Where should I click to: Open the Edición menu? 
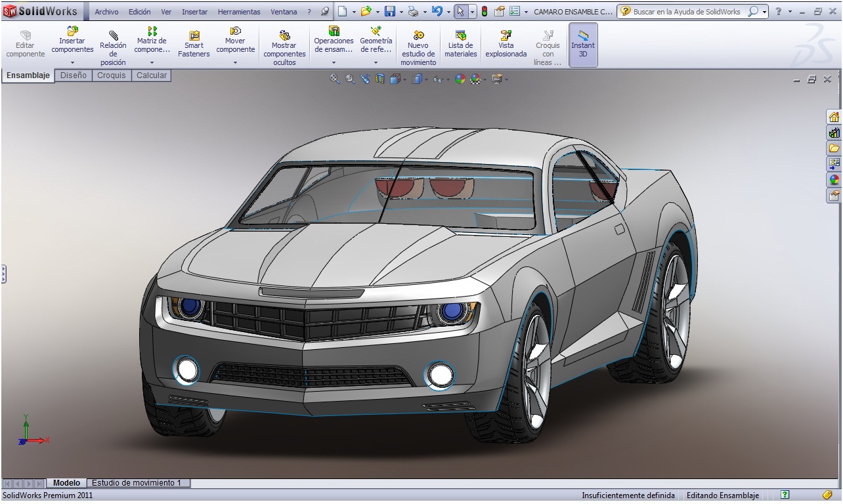pyautogui.click(x=139, y=12)
